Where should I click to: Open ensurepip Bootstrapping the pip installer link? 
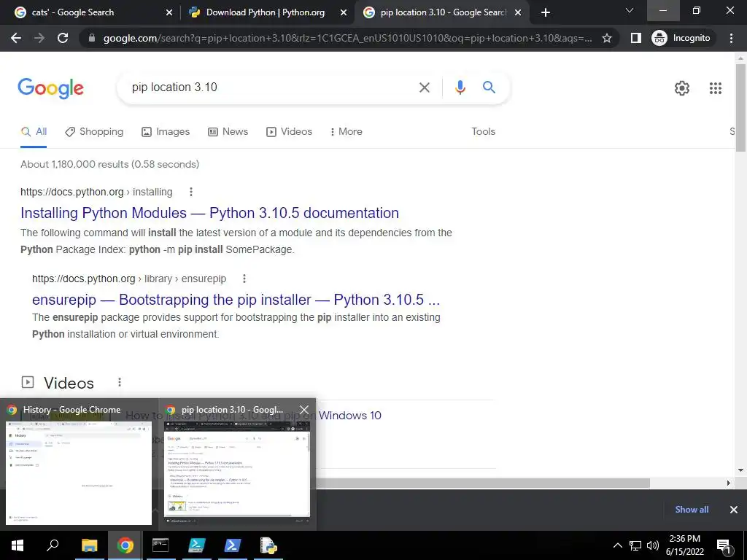coord(236,300)
